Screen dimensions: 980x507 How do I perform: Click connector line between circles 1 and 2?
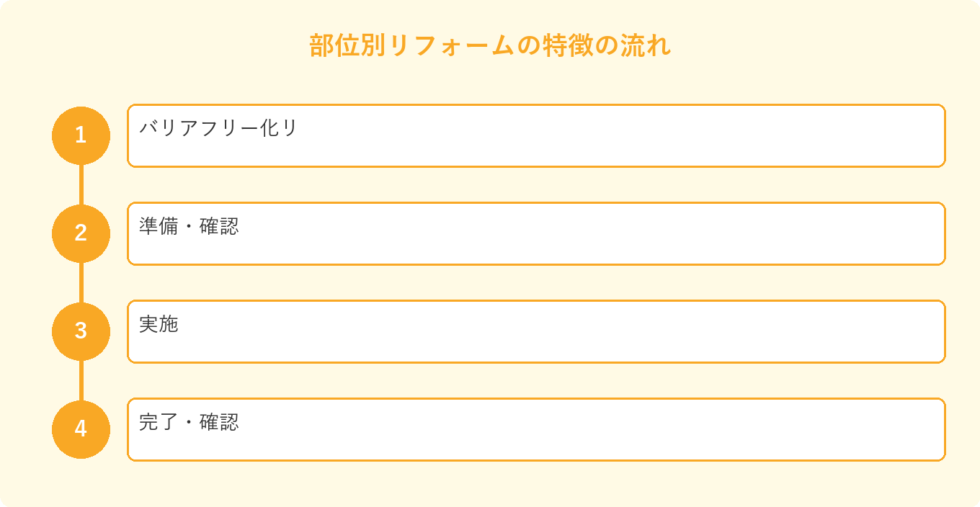coord(81,184)
